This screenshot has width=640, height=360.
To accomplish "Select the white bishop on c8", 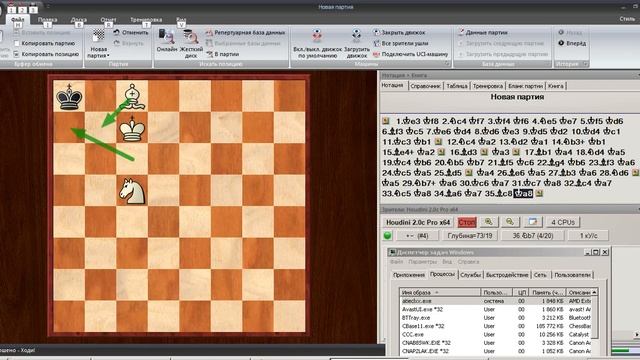I will click(132, 96).
